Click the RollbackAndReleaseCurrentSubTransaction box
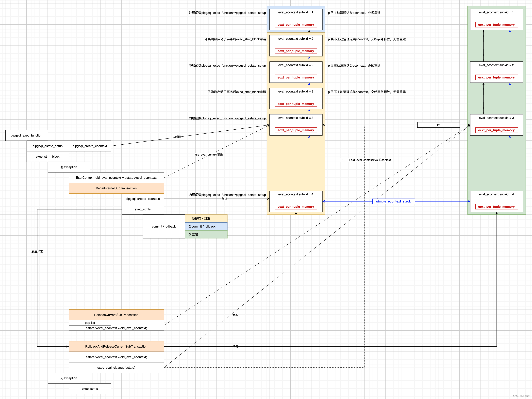Screen dimensions: 532x399 [116, 346]
